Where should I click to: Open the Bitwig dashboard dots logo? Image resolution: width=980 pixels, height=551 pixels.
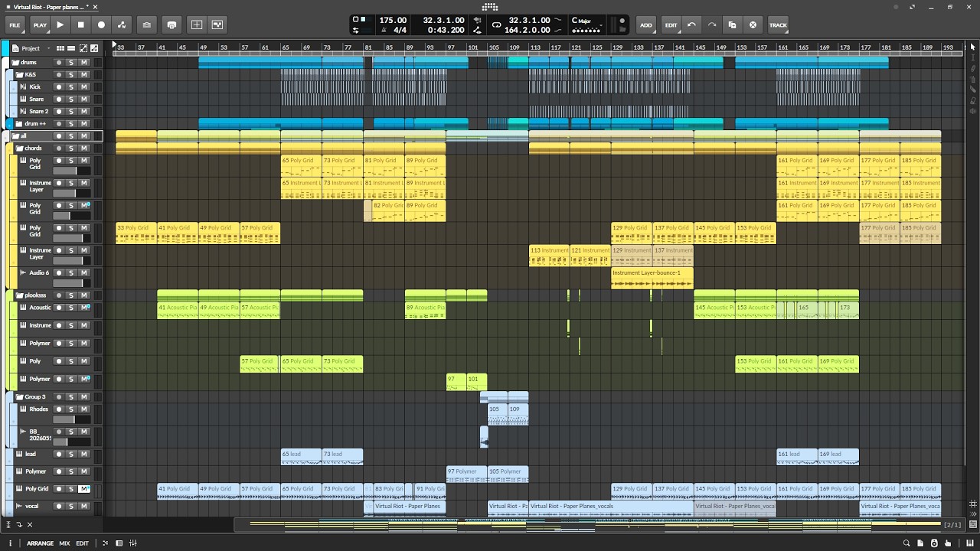pyautogui.click(x=490, y=7)
